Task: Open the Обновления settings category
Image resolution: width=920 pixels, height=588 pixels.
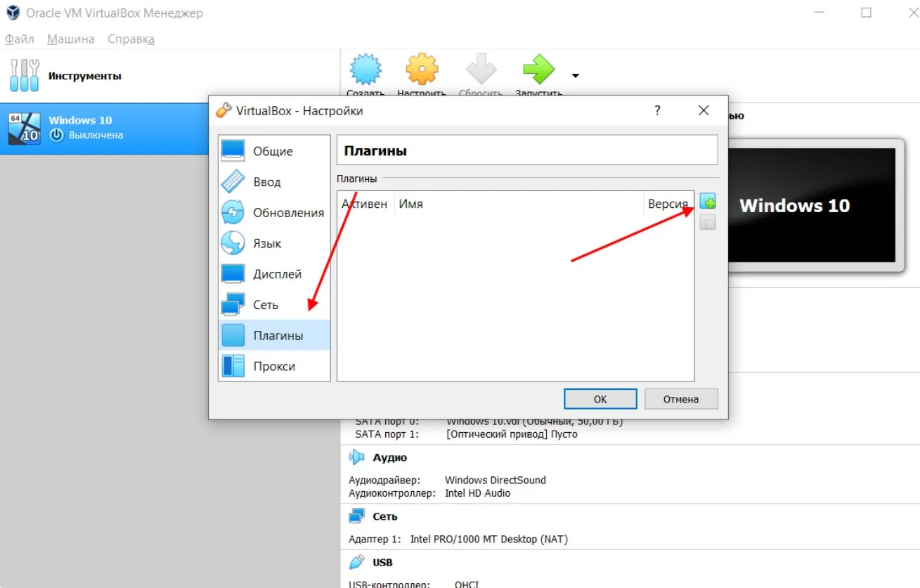Action: pos(274,213)
